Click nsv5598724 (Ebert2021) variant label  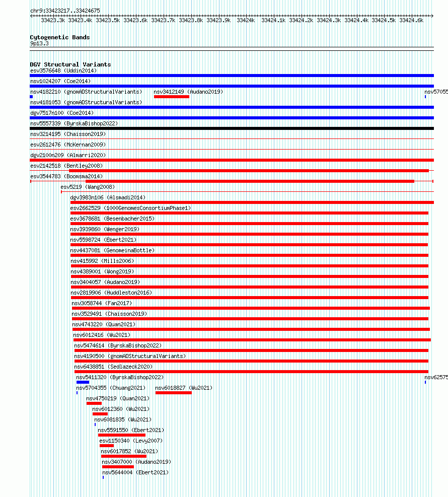tap(103, 240)
